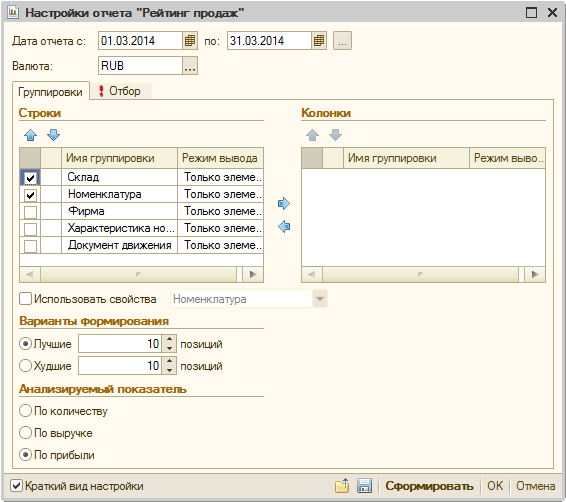This screenshot has height=502, width=566.
Task: Increase the Лучшие positions spinner value
Action: (x=169, y=339)
